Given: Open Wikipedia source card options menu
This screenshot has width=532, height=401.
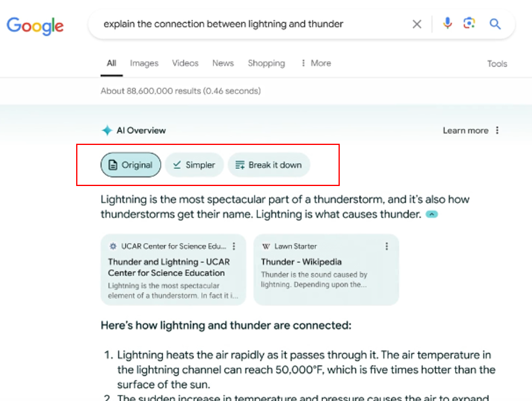Looking at the screenshot, I should pos(387,246).
